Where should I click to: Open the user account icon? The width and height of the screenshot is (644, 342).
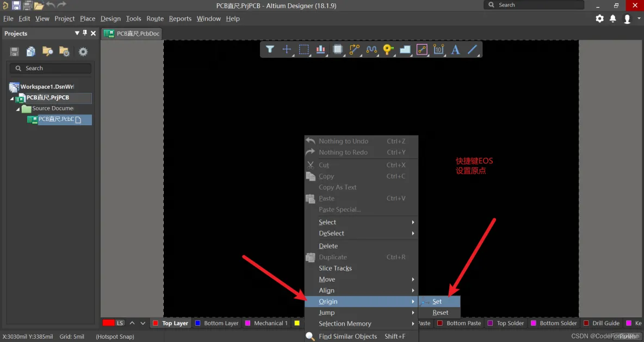627,19
